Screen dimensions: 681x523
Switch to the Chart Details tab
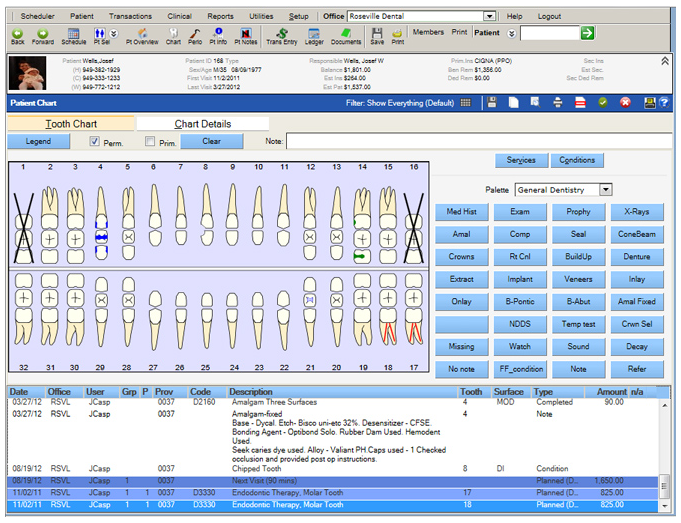[203, 124]
